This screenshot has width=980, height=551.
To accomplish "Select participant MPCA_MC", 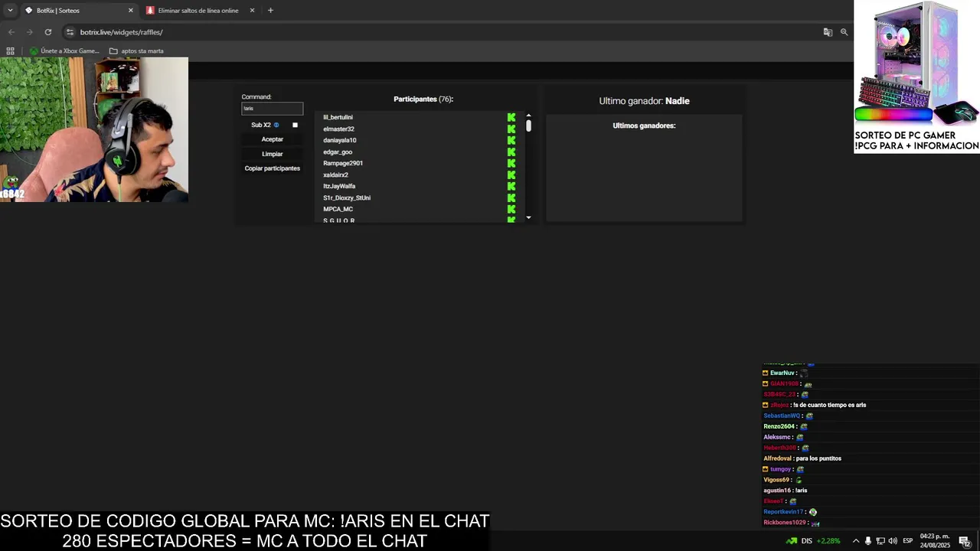I will coord(338,209).
